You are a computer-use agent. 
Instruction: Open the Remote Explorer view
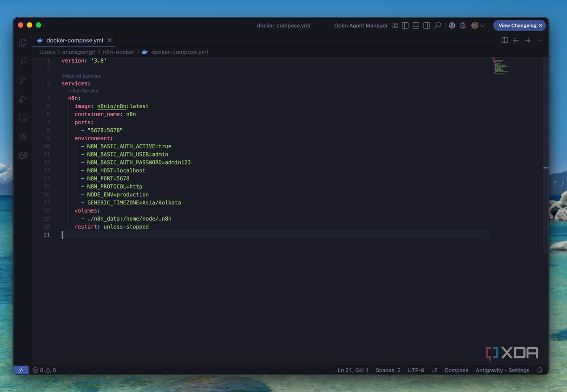(23, 118)
